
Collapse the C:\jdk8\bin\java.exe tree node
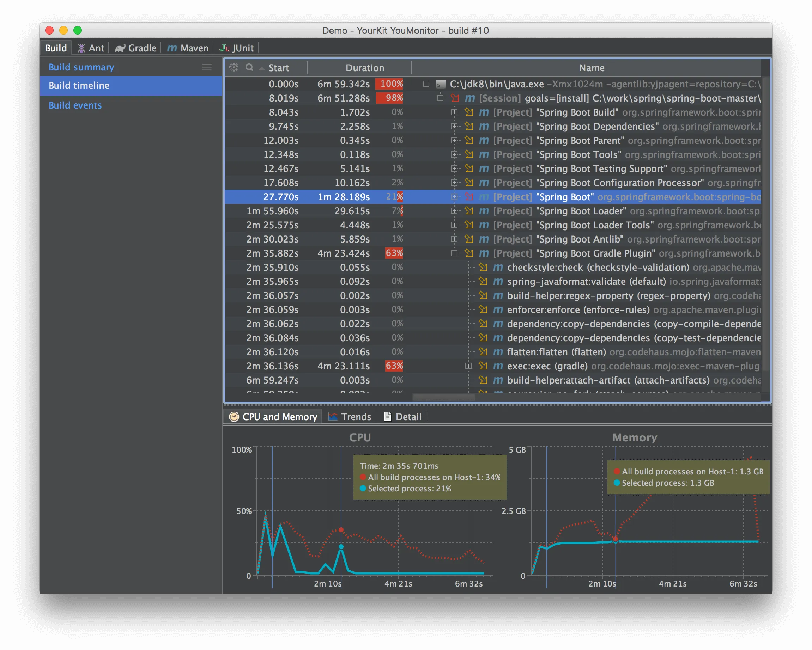coord(426,84)
